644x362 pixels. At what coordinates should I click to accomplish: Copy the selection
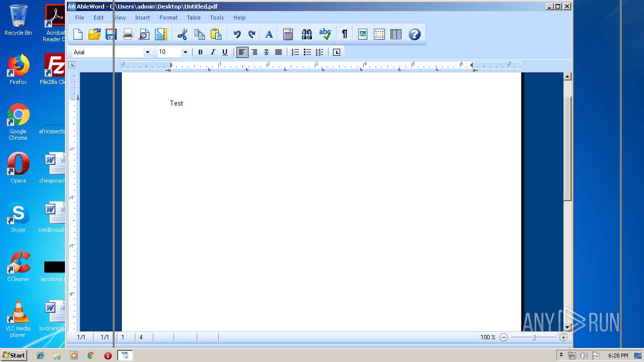[x=199, y=34]
